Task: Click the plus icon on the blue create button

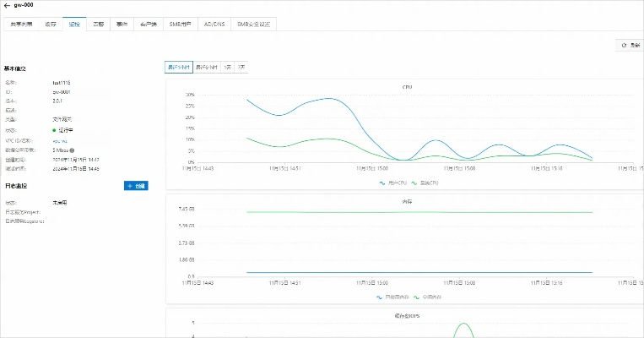Action: (129, 185)
